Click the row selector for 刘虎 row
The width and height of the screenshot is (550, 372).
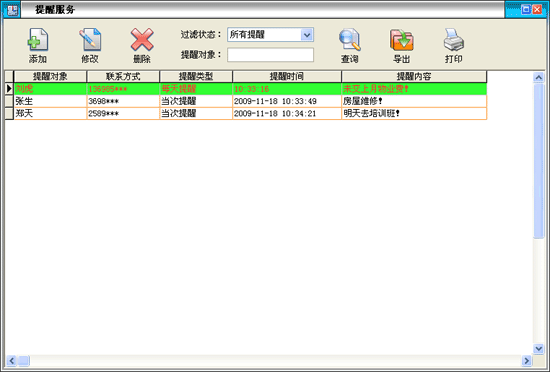click(x=9, y=89)
